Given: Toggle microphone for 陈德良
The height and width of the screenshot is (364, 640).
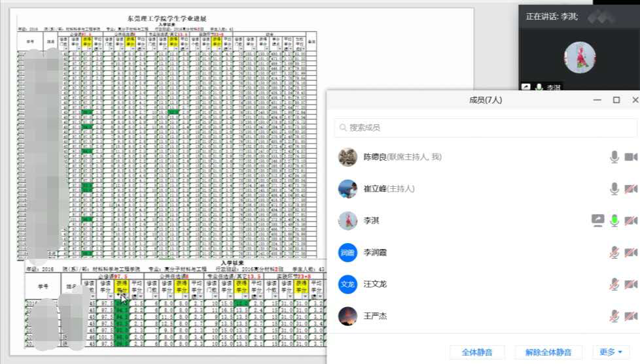Looking at the screenshot, I should (x=614, y=157).
